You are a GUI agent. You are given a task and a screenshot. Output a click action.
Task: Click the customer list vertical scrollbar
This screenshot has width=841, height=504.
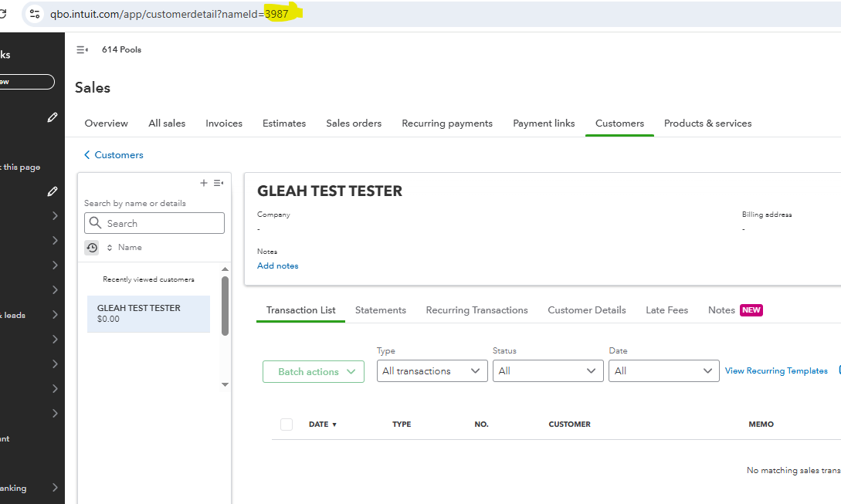[225, 306]
